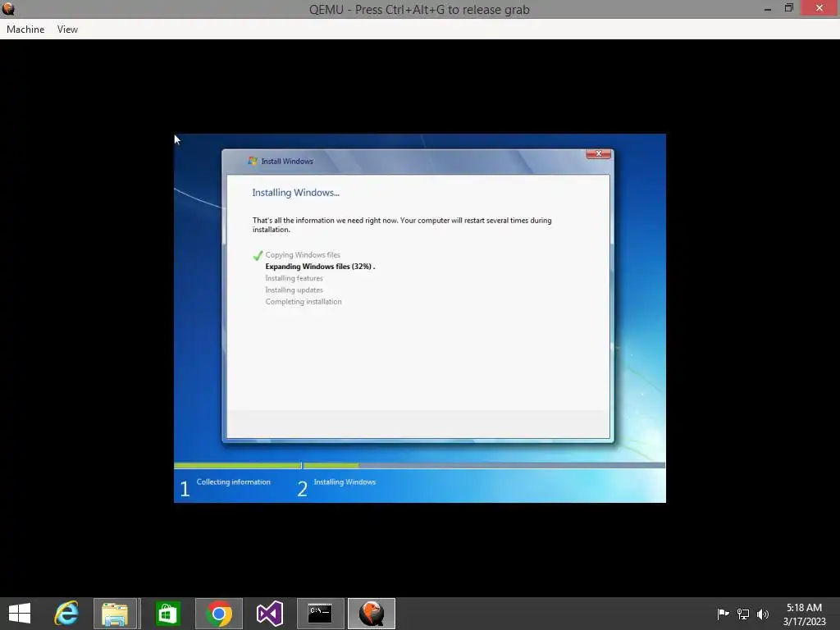Screen dimensions: 840x630
Task: Click the 'Installing updates' step
Action: [x=294, y=290]
